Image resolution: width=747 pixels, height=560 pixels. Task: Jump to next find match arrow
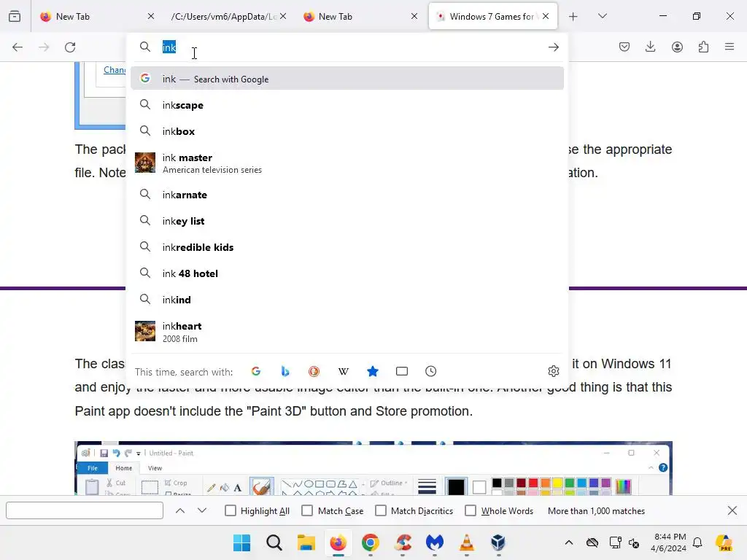pos(202,510)
